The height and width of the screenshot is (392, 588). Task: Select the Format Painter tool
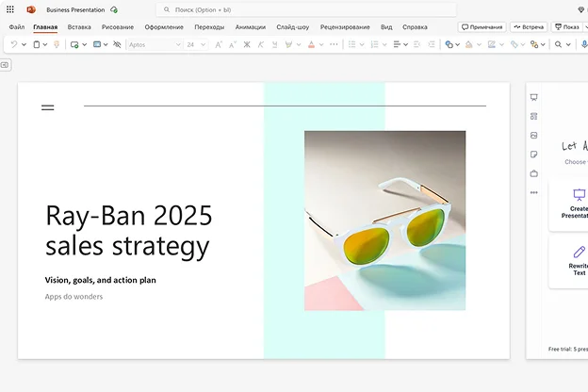(x=57, y=44)
